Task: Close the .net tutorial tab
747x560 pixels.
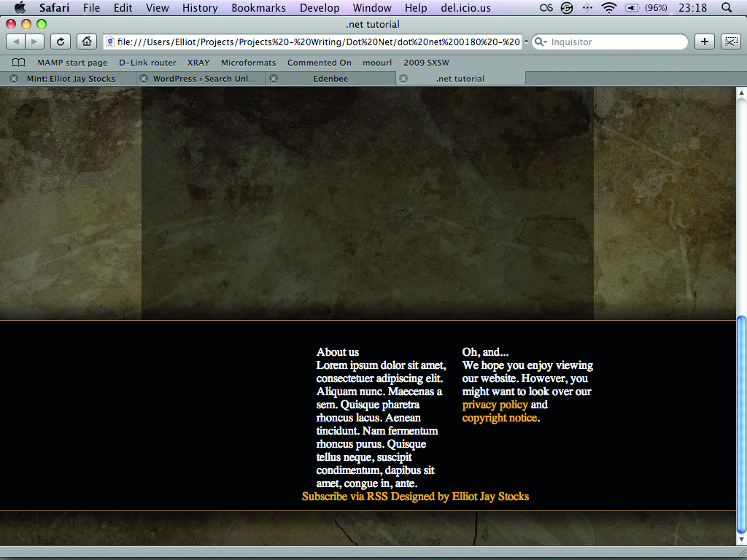Action: tap(403, 79)
